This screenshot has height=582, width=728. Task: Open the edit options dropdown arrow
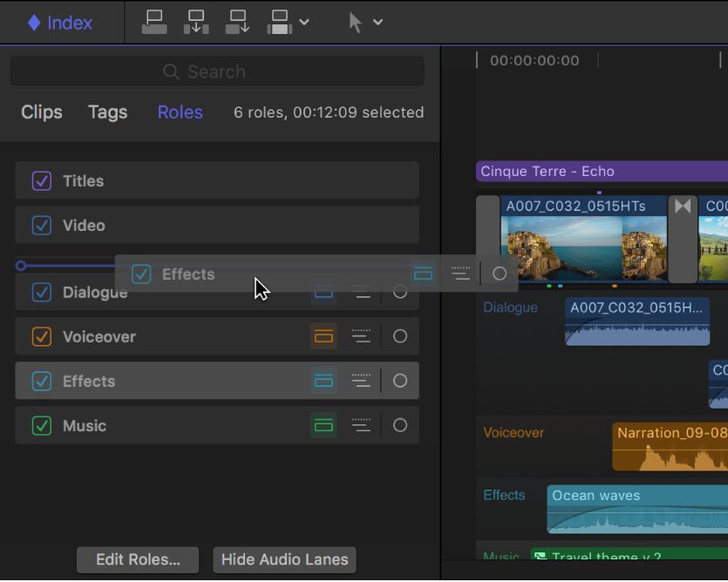(x=304, y=22)
